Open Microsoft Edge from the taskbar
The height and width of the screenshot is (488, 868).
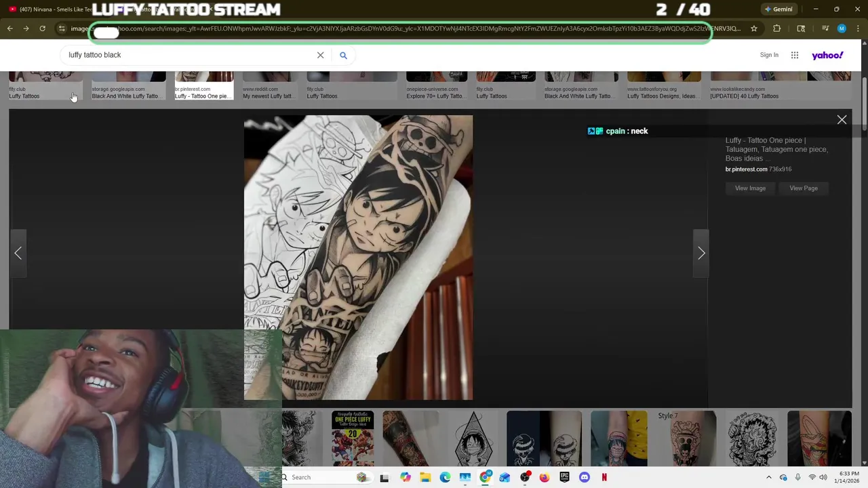pos(445,477)
